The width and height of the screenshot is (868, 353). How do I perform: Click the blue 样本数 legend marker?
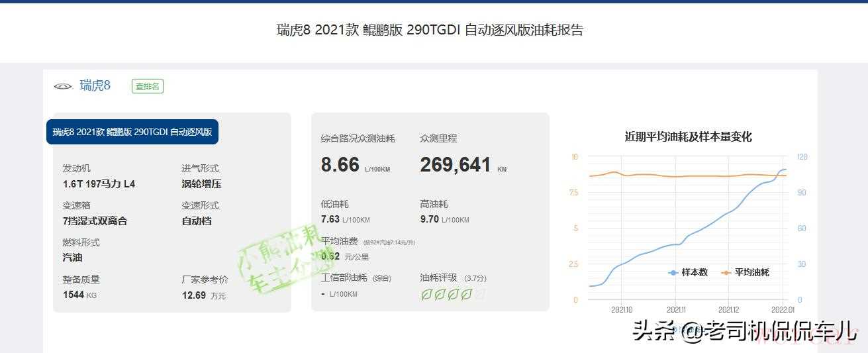coord(673,272)
